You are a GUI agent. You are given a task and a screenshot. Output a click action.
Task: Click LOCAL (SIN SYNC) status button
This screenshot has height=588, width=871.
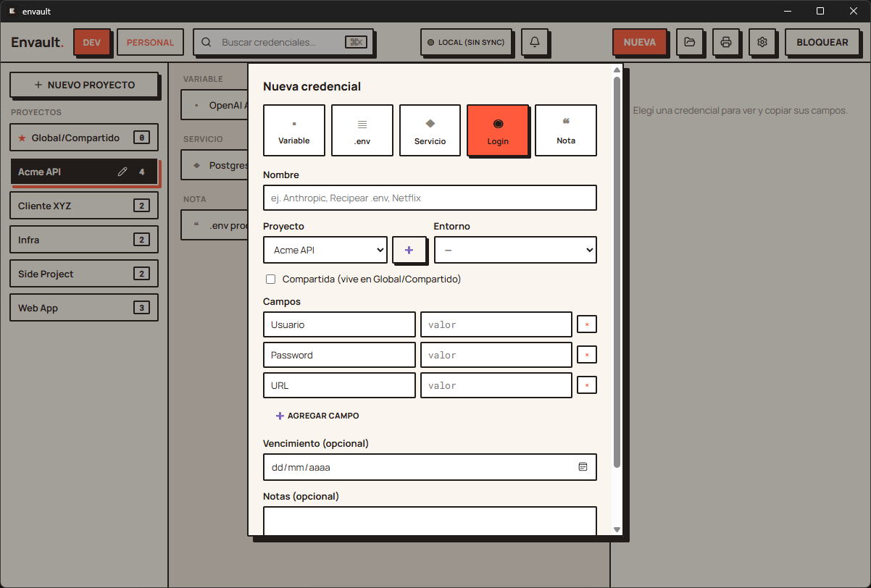point(466,42)
